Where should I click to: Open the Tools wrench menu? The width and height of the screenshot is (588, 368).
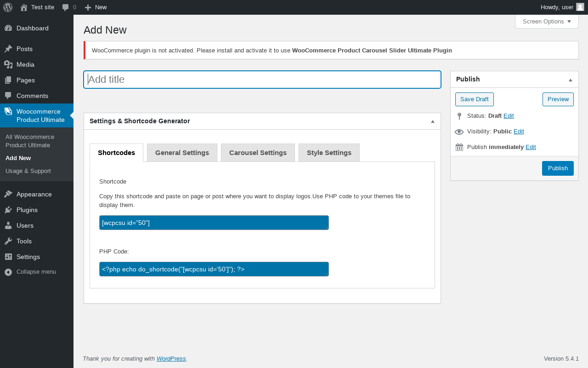click(8, 241)
